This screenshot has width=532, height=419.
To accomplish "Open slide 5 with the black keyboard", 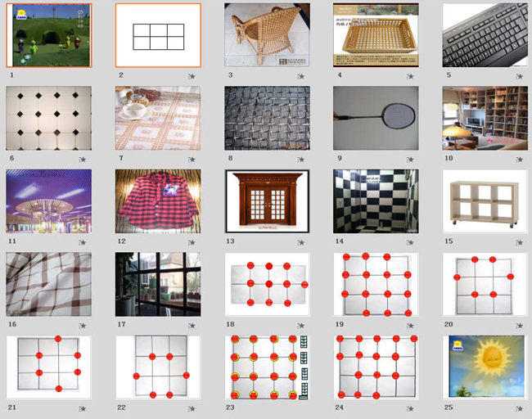I will click(485, 35).
